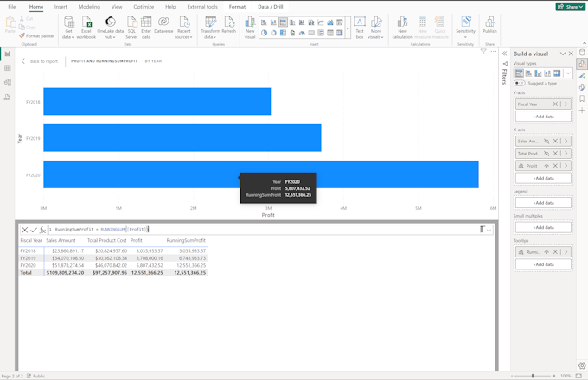Open the View ribbon tab
588x380 pixels.
click(x=117, y=7)
